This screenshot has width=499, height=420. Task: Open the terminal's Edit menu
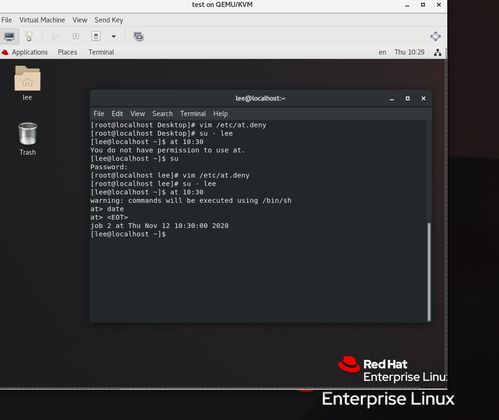tap(117, 114)
